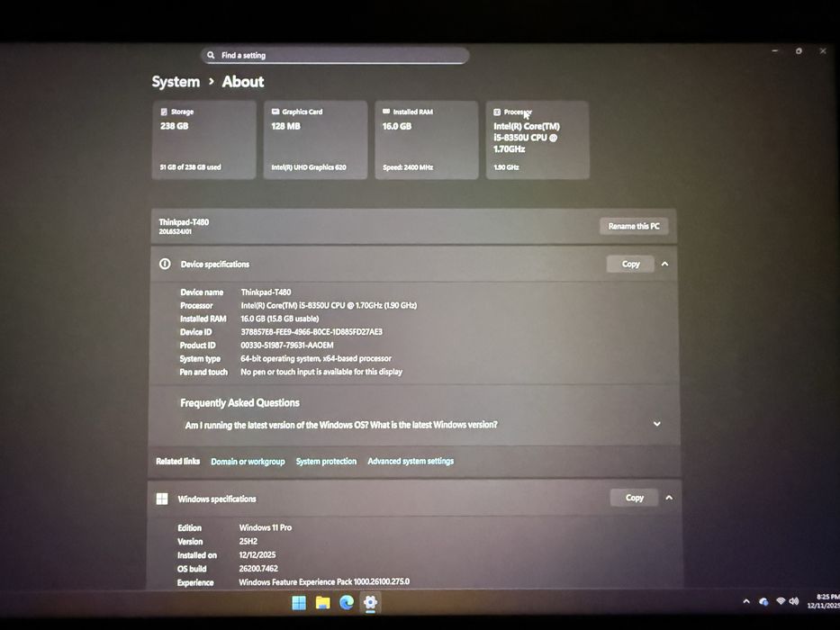Open File Explorer from the taskbar
Image resolution: width=840 pixels, height=630 pixels.
(322, 603)
